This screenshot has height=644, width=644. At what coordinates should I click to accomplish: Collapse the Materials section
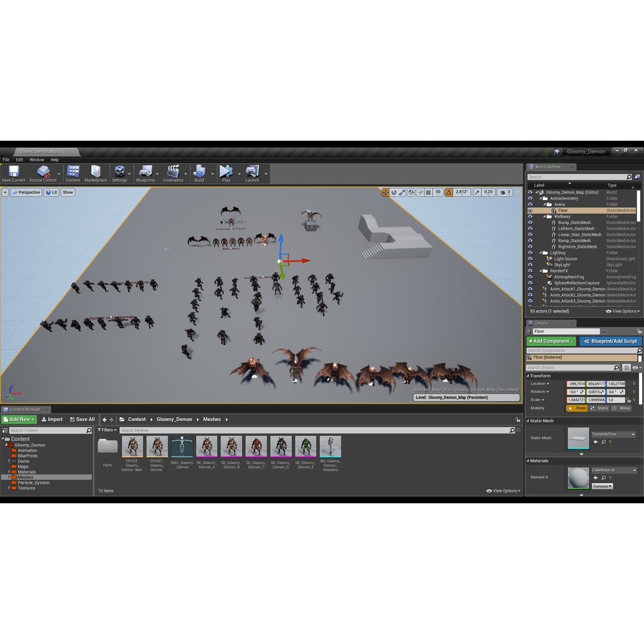coord(528,461)
